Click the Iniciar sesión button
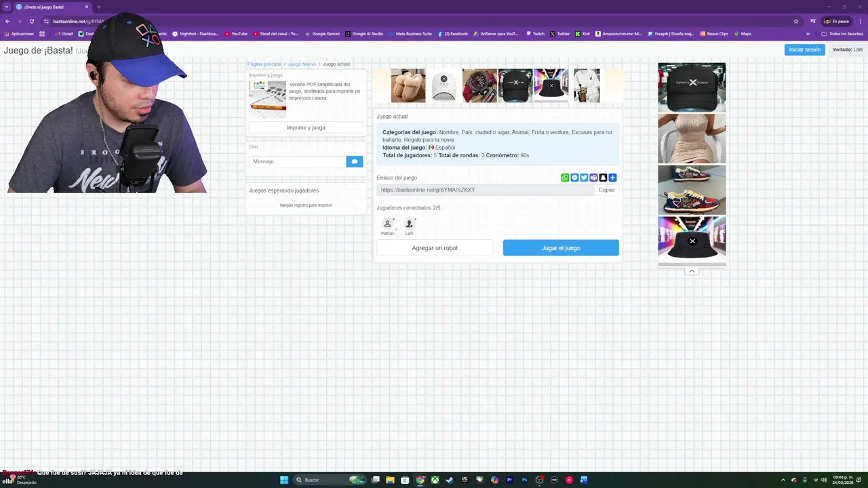Viewport: 868px width, 488px height. [804, 49]
